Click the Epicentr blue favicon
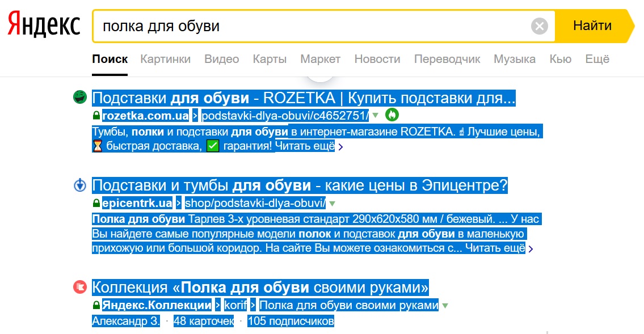Screen dimensions: 644x334 80,185
